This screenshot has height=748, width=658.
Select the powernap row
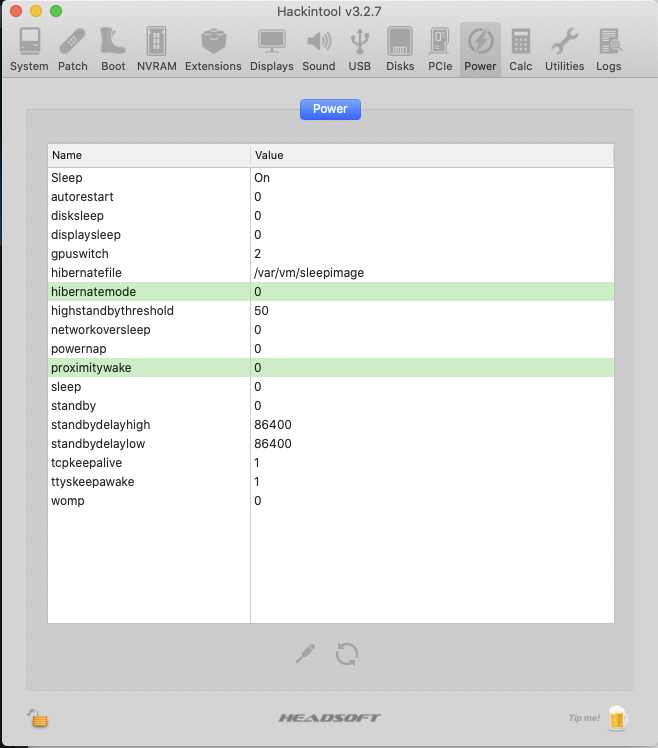331,349
